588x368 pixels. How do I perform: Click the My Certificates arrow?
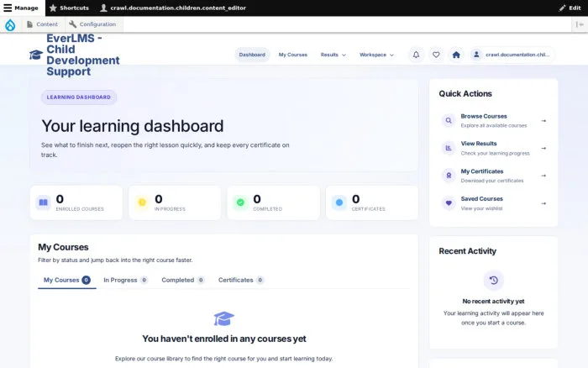coord(543,176)
